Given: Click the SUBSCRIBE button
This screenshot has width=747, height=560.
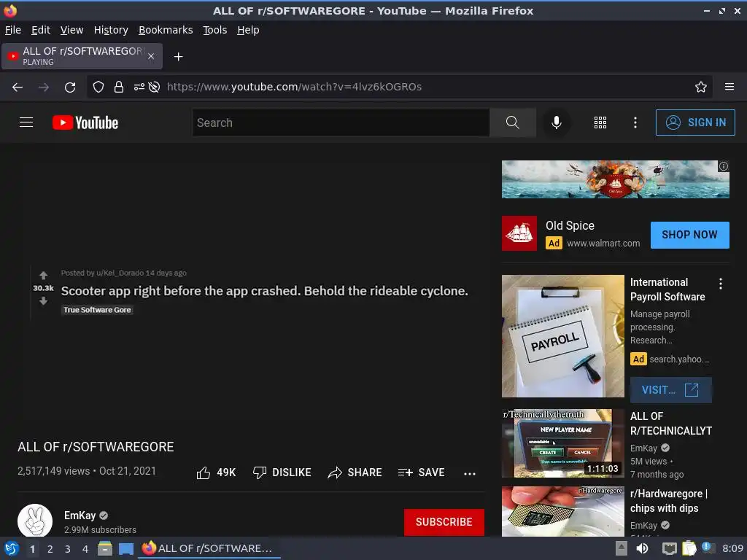Looking at the screenshot, I should (444, 522).
